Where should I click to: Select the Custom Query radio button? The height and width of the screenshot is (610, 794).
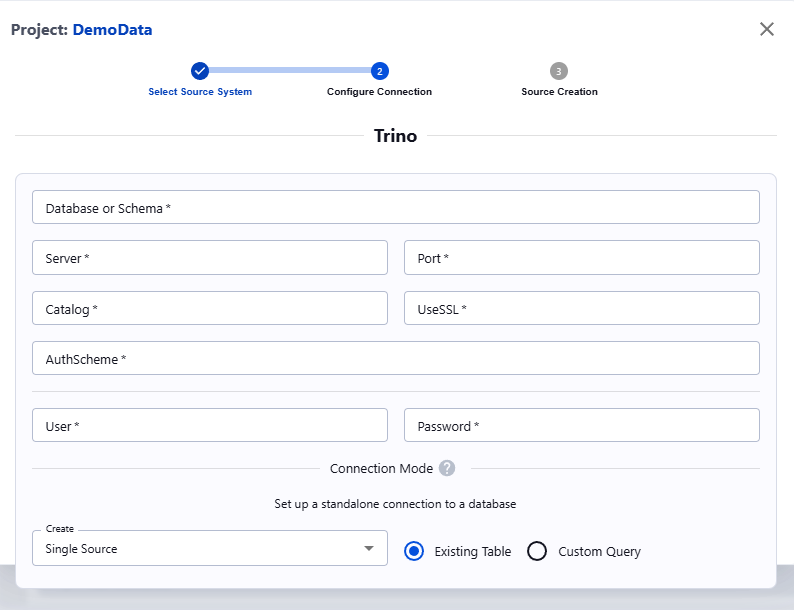point(537,551)
